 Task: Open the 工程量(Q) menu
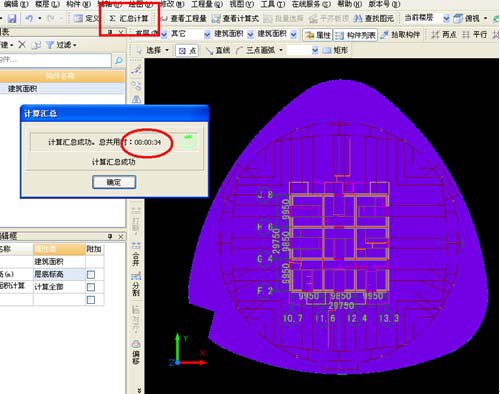[x=207, y=4]
